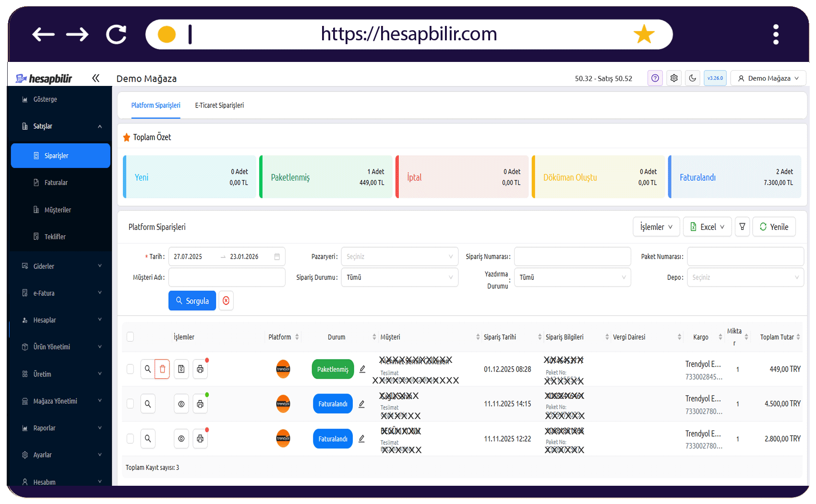Viewport: 816px width, 504px height.
Task: Open the Depo dropdown
Action: tap(745, 277)
